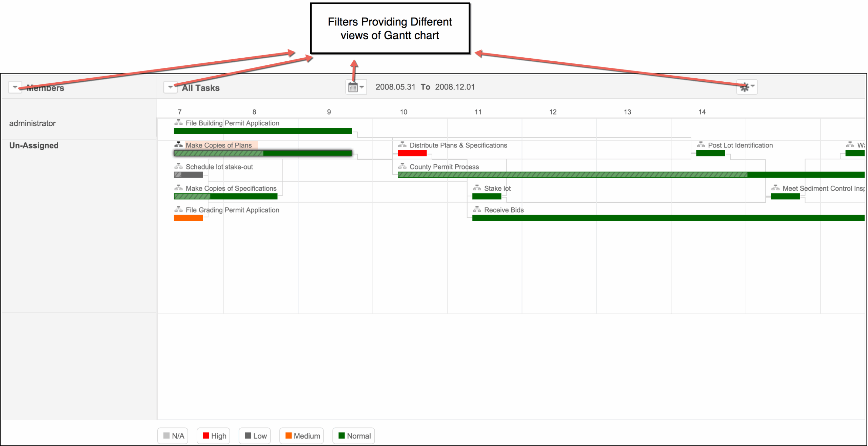868x446 pixels.
Task: Click the hierarchy icon beside Post Lot Identification
Action: click(x=701, y=144)
